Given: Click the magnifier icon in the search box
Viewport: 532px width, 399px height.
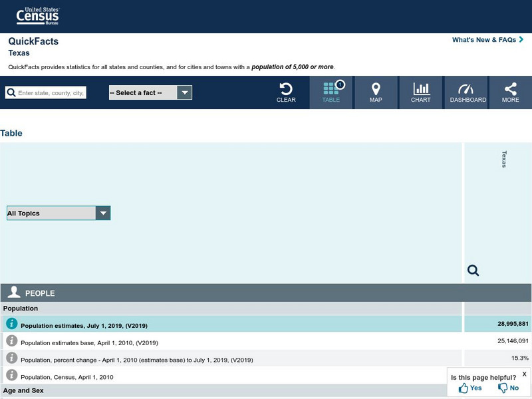Looking at the screenshot, I should tap(11, 92).
